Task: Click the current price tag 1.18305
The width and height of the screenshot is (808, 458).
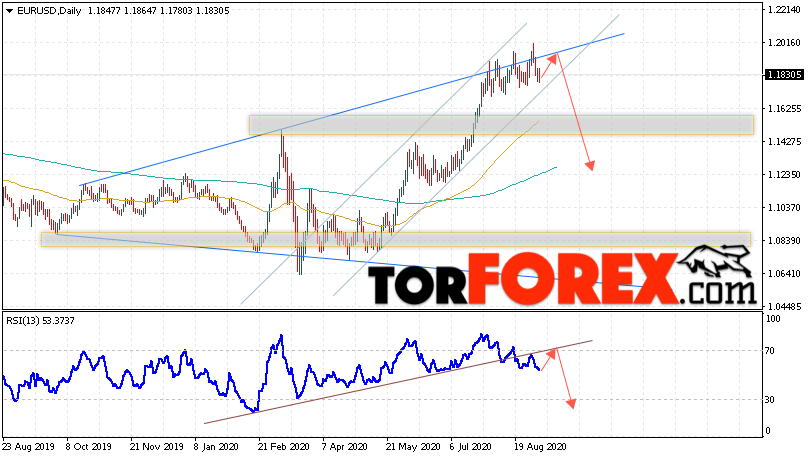Action: (784, 75)
